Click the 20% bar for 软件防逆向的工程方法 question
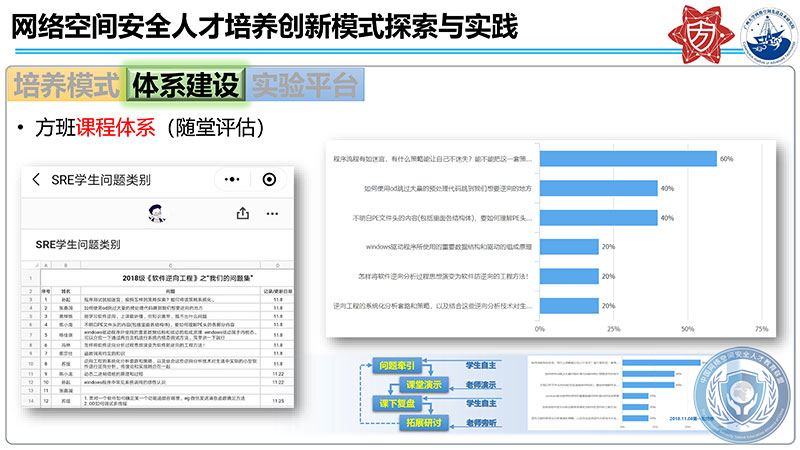 [569, 276]
